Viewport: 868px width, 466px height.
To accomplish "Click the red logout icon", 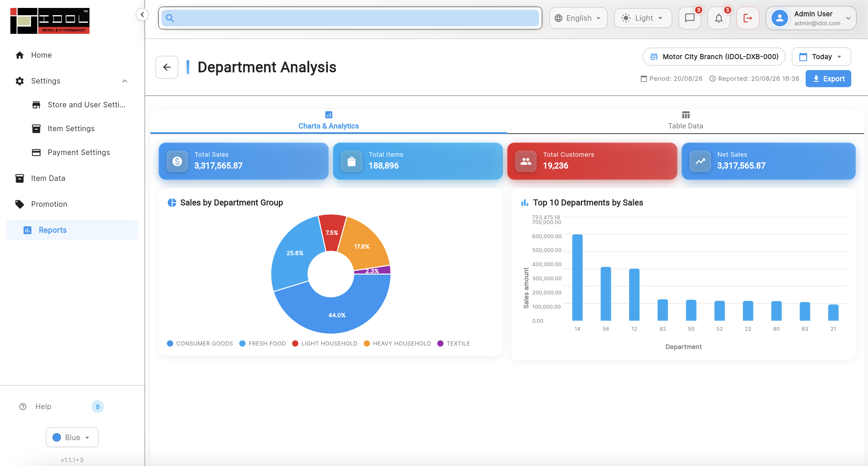I will click(x=748, y=18).
